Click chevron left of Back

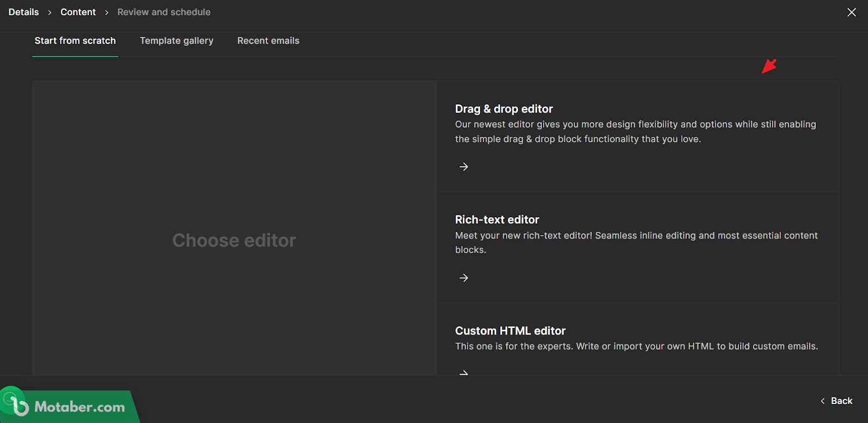click(822, 401)
